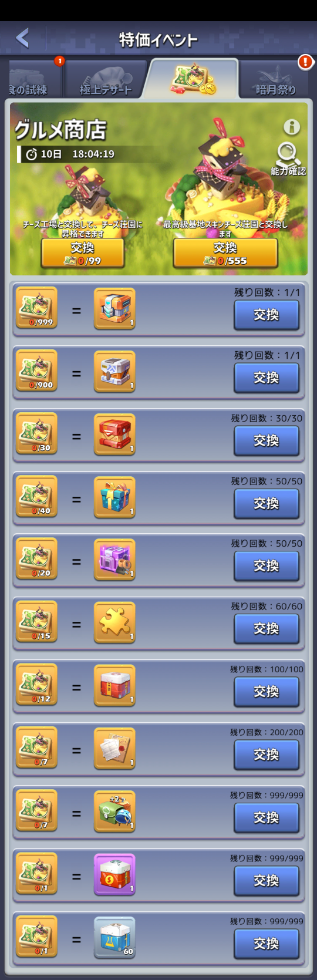Tap the back arrow icon
The height and width of the screenshot is (980, 317).
click(x=22, y=38)
